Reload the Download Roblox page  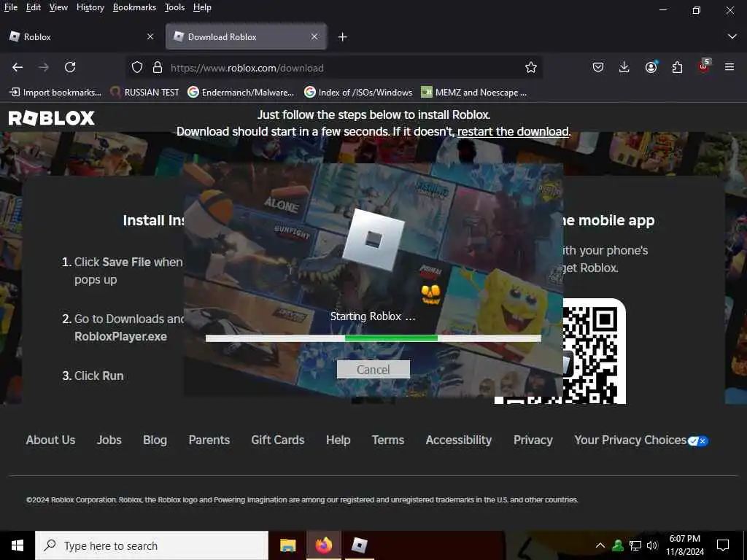(x=70, y=67)
